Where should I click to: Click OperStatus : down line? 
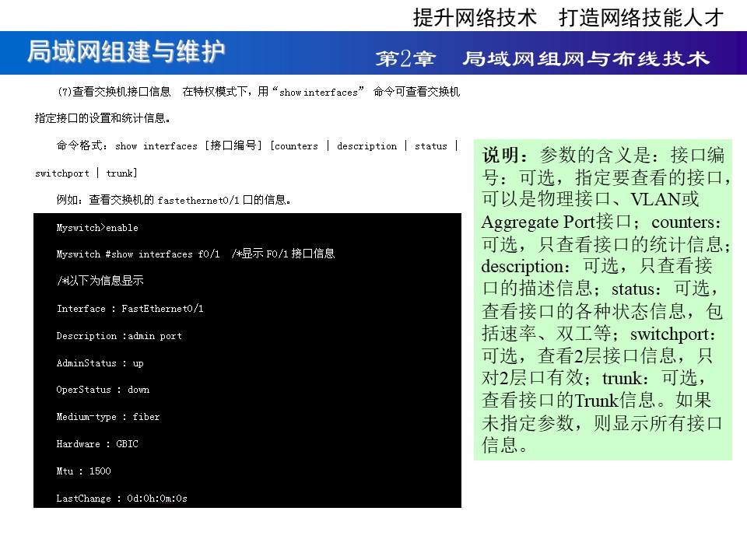(103, 390)
